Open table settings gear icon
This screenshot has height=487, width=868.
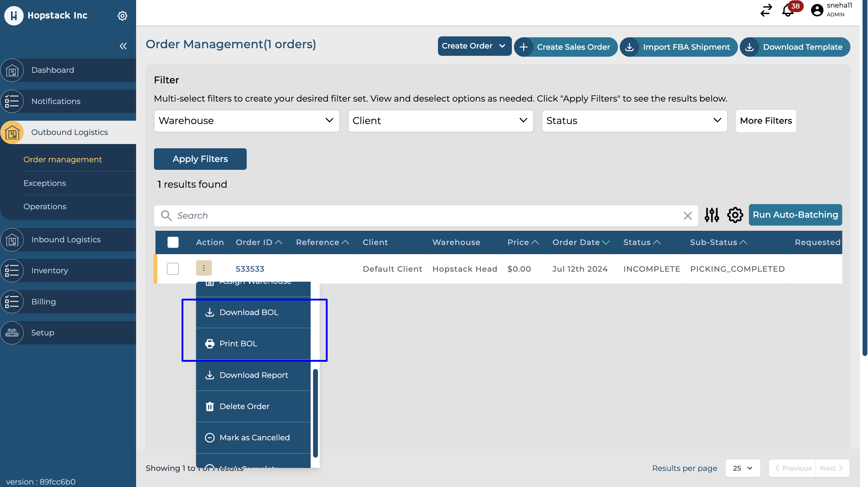point(735,215)
